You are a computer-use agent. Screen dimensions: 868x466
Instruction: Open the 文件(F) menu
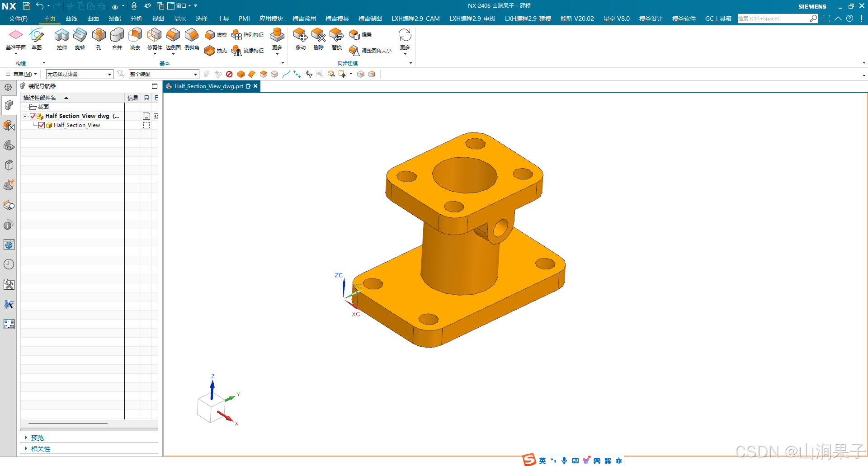(18, 19)
